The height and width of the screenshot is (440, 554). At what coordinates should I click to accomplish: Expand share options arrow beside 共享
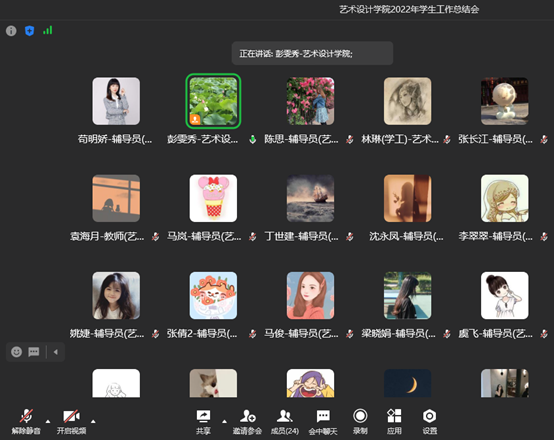click(x=224, y=421)
